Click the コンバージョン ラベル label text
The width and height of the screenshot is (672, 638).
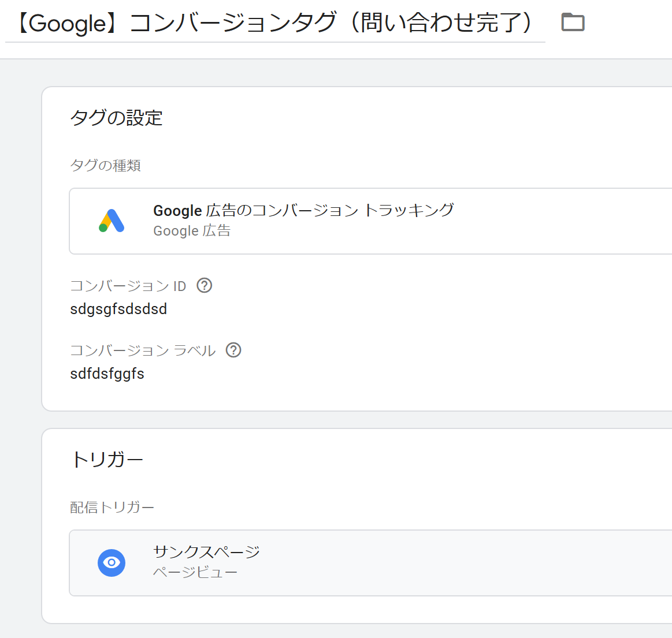click(143, 350)
